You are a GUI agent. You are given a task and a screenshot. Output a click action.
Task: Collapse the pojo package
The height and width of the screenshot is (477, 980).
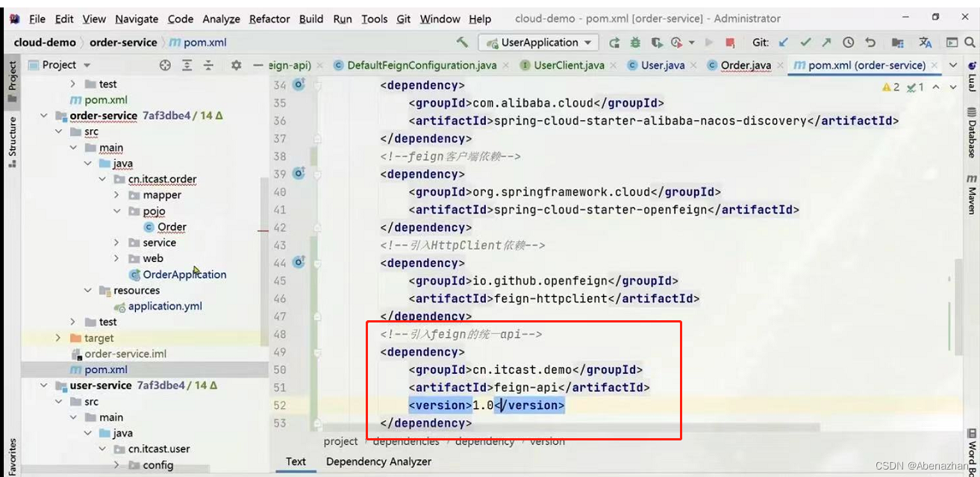point(116,211)
